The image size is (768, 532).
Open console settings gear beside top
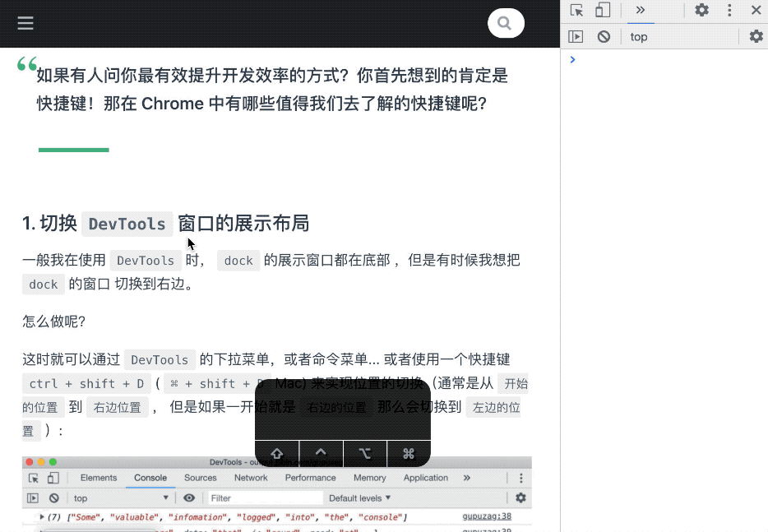click(x=756, y=36)
